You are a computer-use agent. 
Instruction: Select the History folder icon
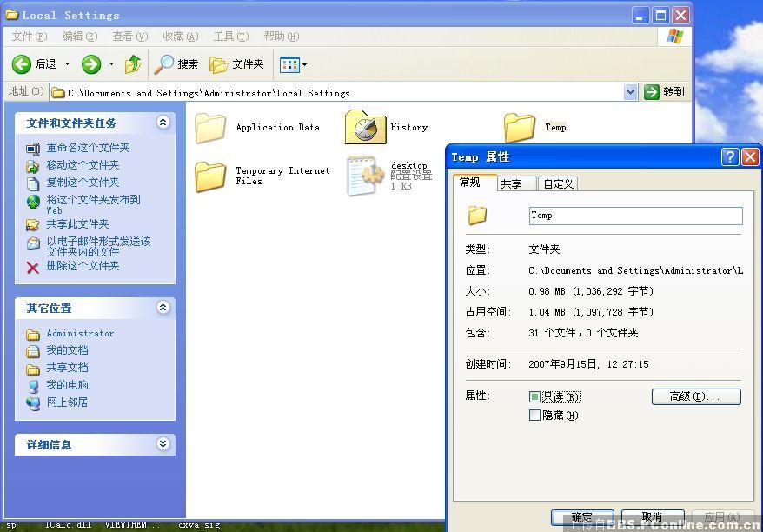point(365,127)
